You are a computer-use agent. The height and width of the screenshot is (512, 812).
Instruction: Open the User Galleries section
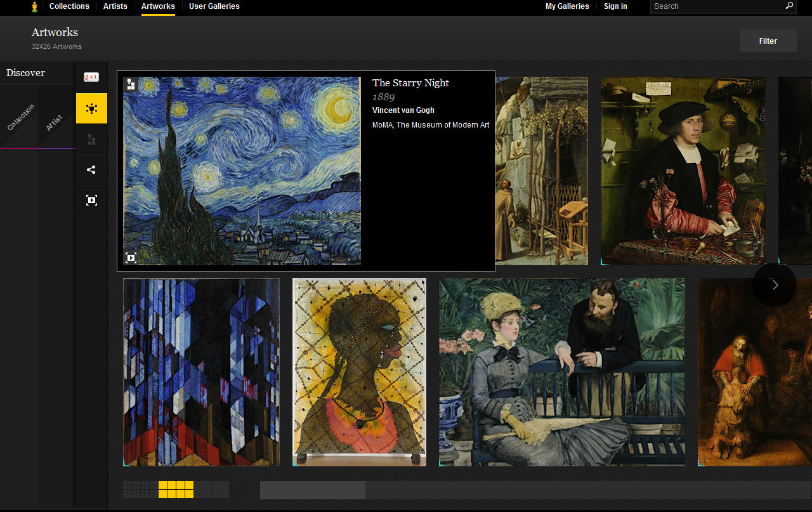pos(214,6)
